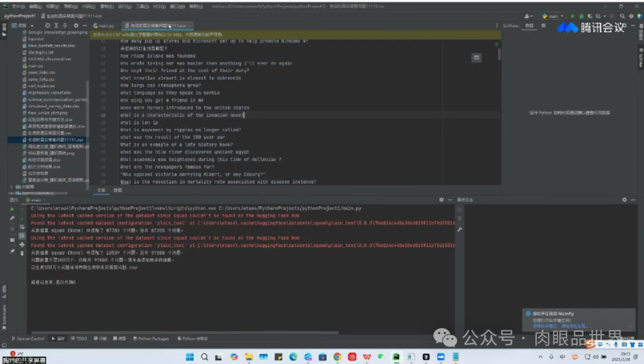Toggle scroll-to-end icon in Run console

tap(22, 236)
